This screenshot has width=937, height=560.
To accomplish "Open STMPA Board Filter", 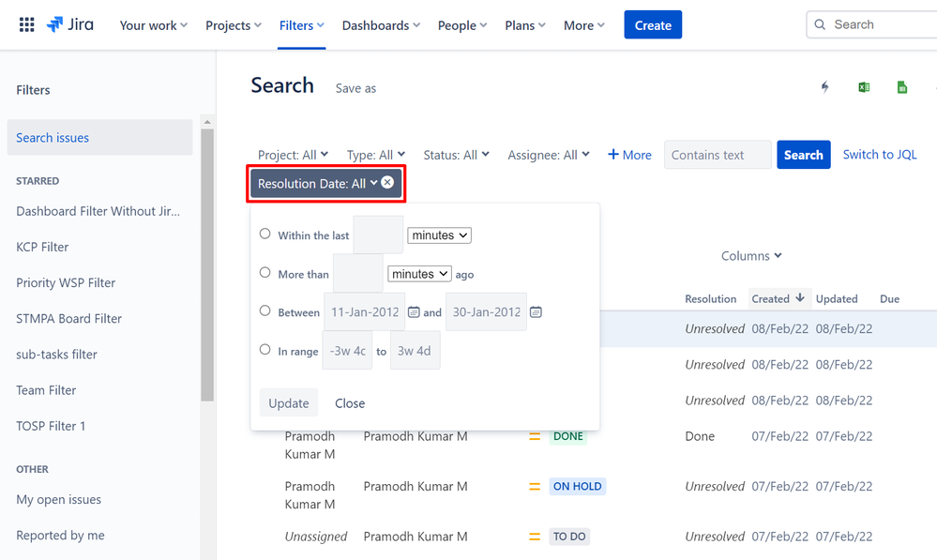I will [68, 319].
